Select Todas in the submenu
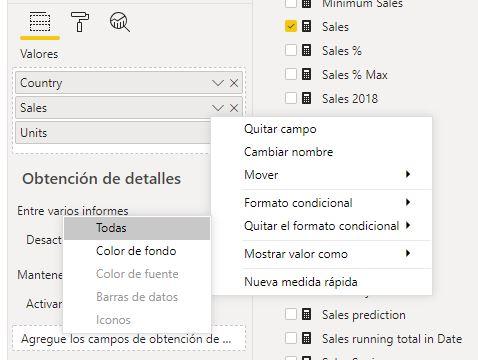The width and height of the screenshot is (478, 360). [x=137, y=228]
